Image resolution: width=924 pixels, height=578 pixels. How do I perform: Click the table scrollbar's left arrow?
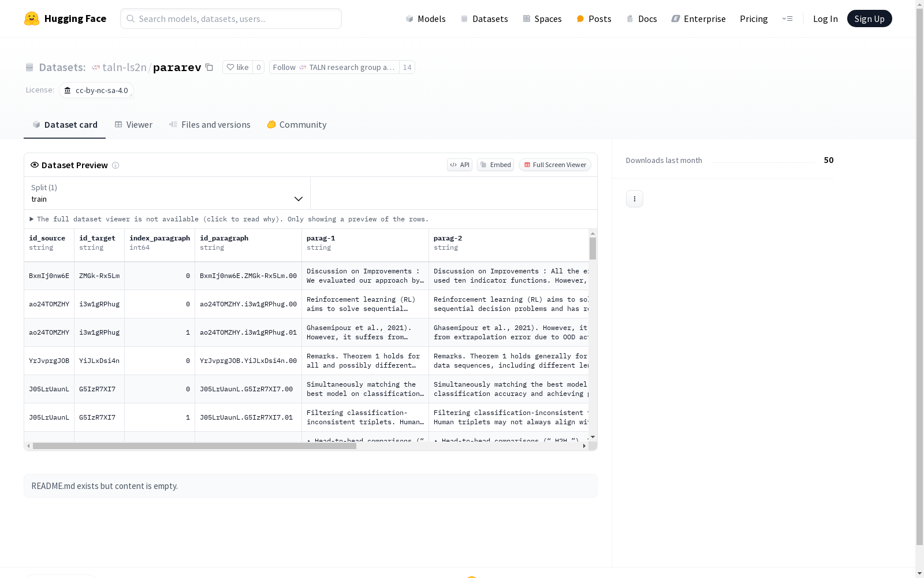(28, 446)
